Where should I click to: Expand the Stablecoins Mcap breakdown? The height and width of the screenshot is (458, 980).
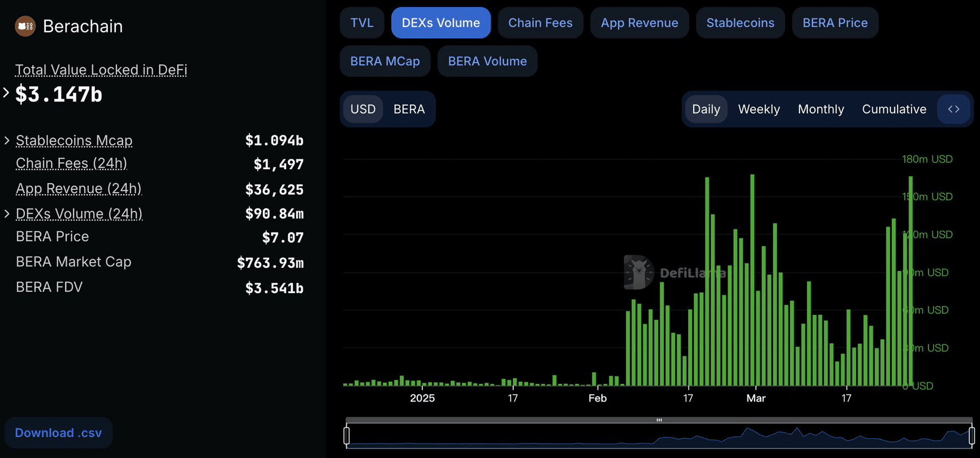[7, 140]
